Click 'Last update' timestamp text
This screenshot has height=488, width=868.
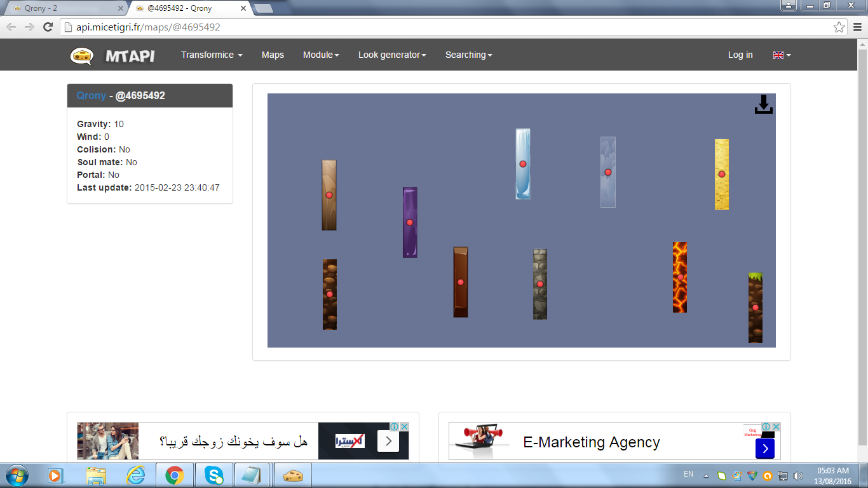(x=148, y=187)
